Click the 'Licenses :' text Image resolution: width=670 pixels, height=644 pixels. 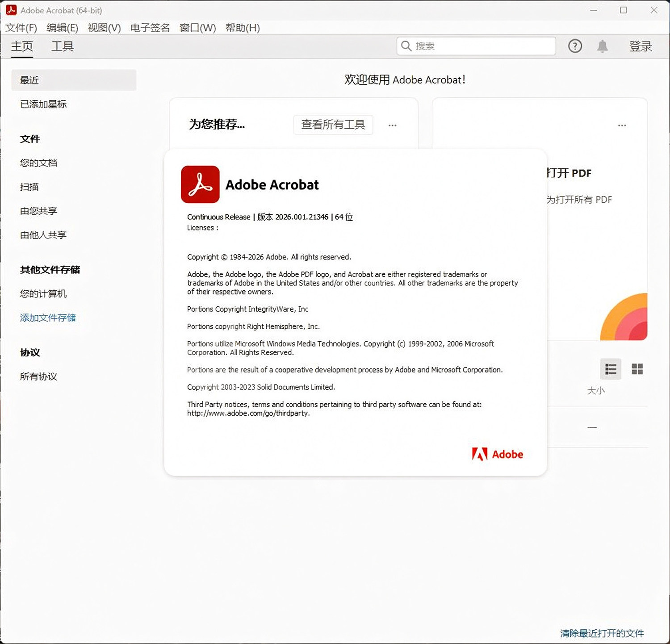[203, 228]
